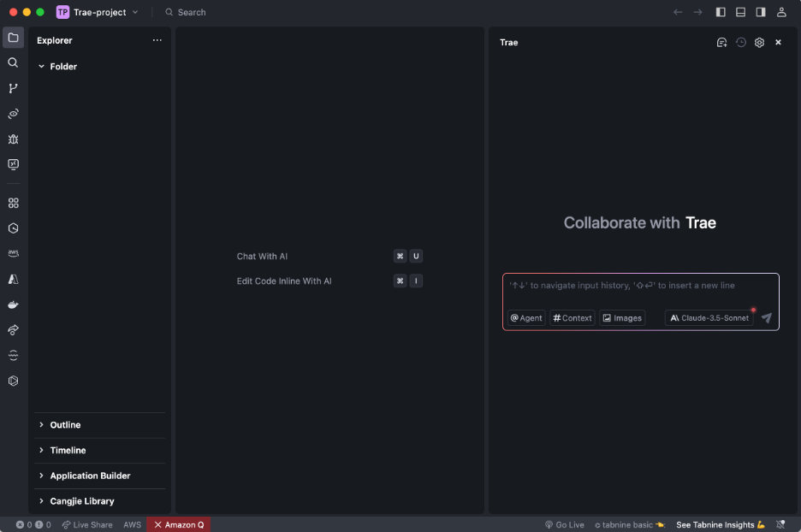This screenshot has width=801, height=532.
Task: Click the Agent button in the chat input
Action: [525, 317]
